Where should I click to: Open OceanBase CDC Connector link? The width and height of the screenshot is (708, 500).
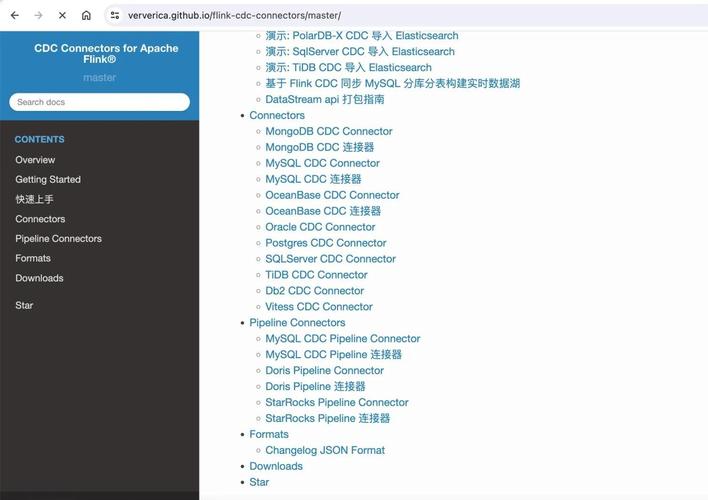tap(332, 195)
